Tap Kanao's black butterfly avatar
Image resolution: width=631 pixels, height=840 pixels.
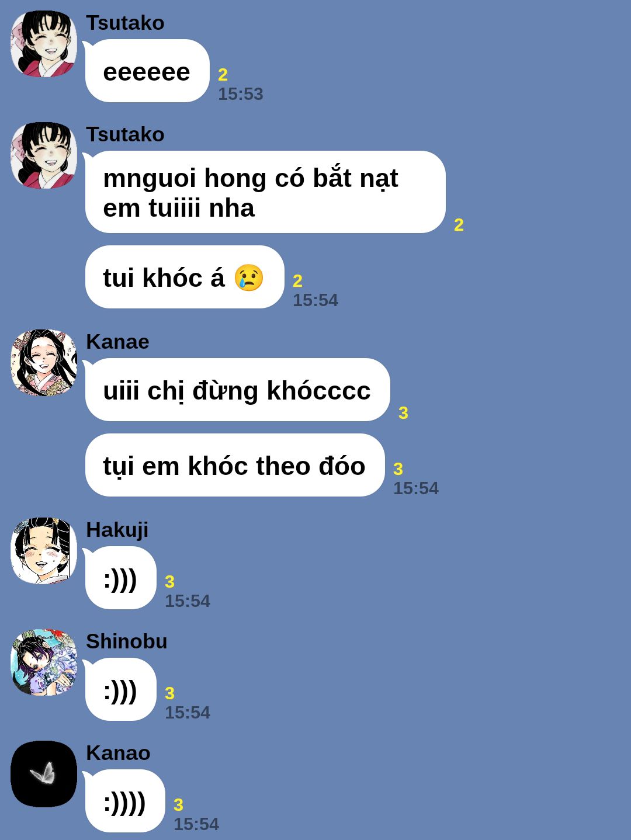pos(44,774)
